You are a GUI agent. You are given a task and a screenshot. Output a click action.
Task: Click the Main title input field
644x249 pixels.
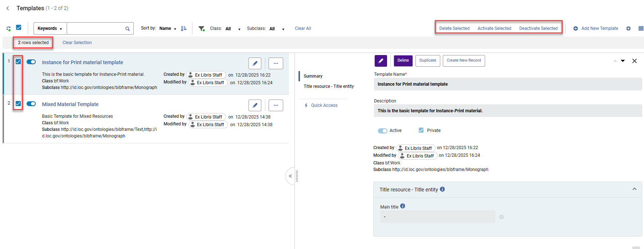(438, 217)
